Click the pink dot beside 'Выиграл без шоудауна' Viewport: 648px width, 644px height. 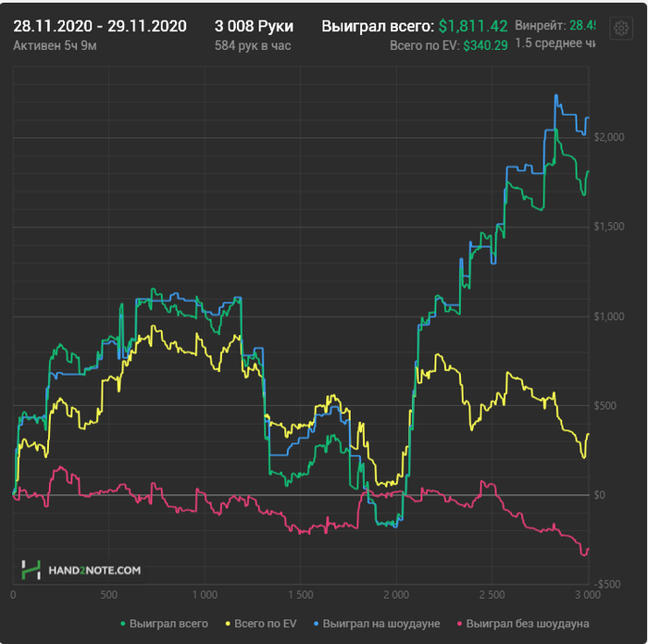[x=459, y=624]
